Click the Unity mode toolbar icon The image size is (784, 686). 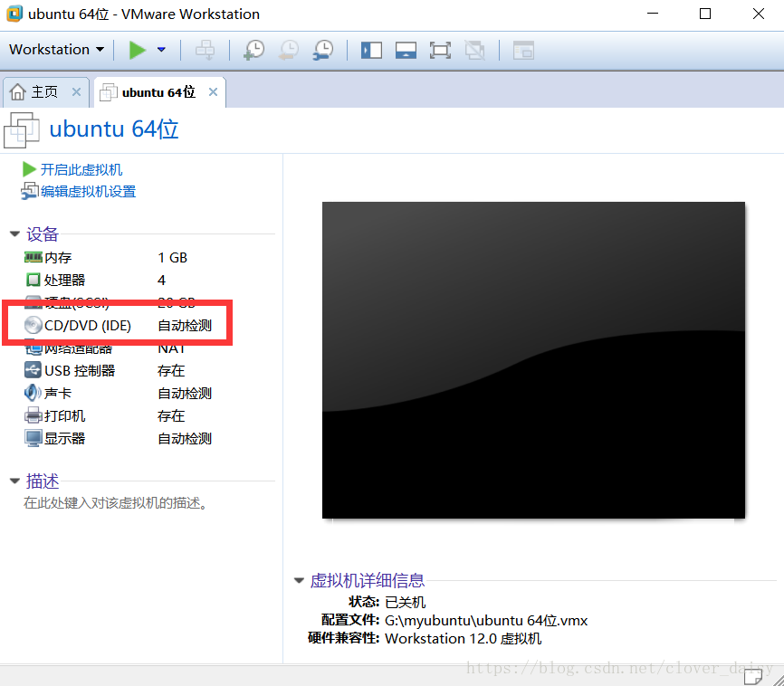(x=474, y=50)
